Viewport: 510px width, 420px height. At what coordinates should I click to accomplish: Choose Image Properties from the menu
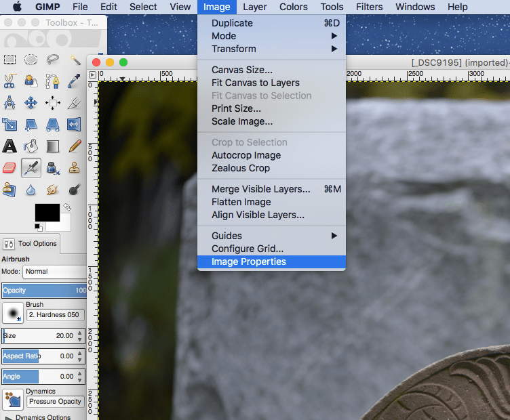point(271,261)
